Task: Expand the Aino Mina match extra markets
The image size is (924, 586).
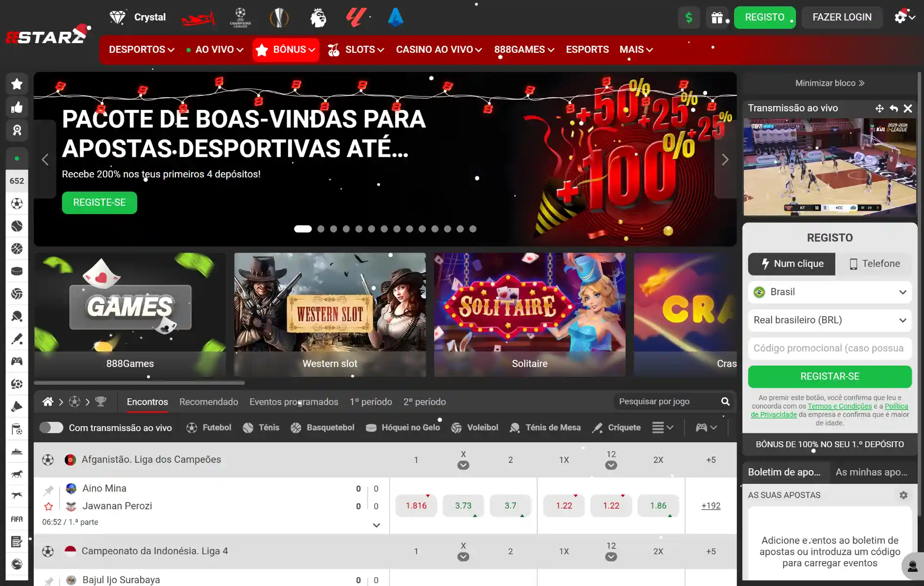Action: [x=376, y=525]
